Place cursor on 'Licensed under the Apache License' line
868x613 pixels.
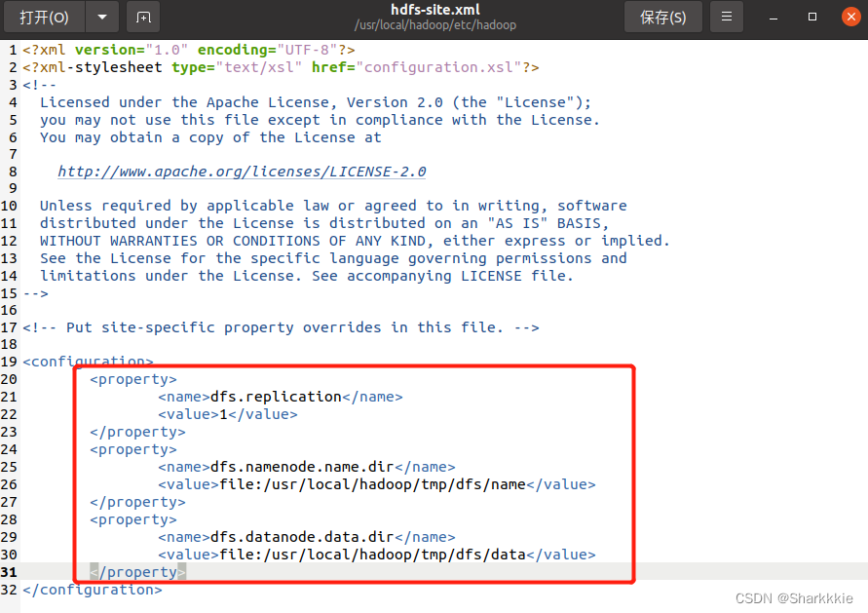[316, 102]
